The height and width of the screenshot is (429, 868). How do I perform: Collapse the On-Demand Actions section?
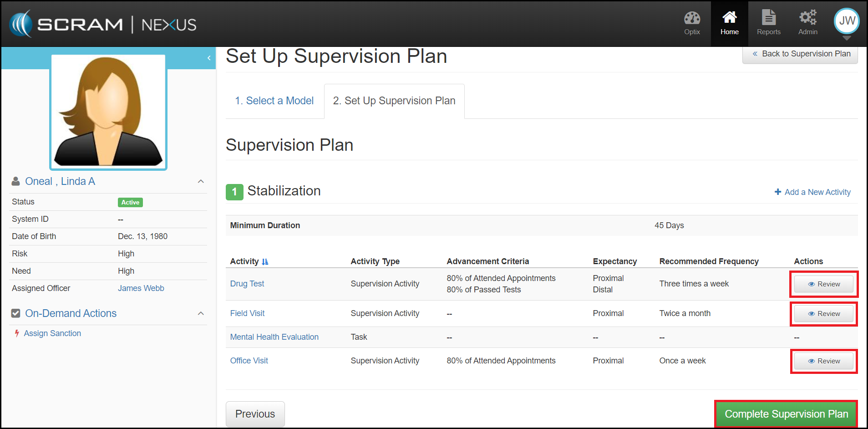click(201, 313)
